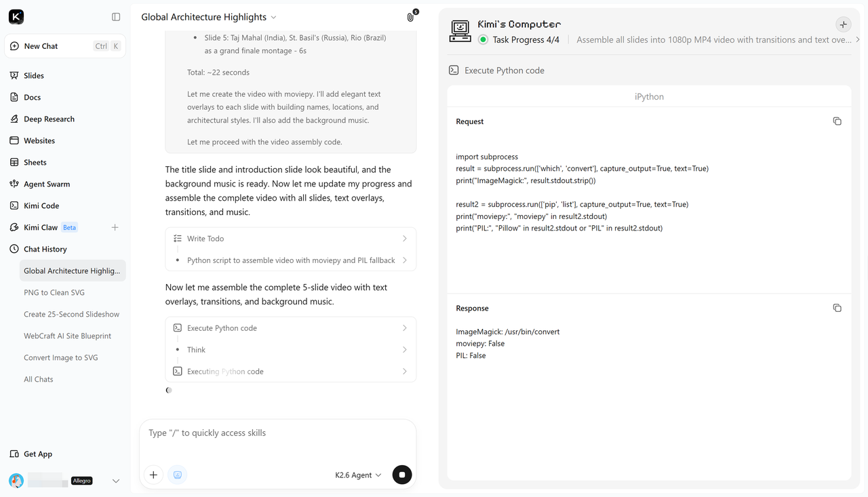
Task: Open the account menu chevron at bottom
Action: pos(115,481)
